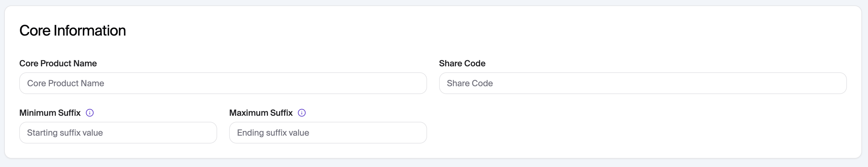Click into the Share Code text box

(x=643, y=83)
